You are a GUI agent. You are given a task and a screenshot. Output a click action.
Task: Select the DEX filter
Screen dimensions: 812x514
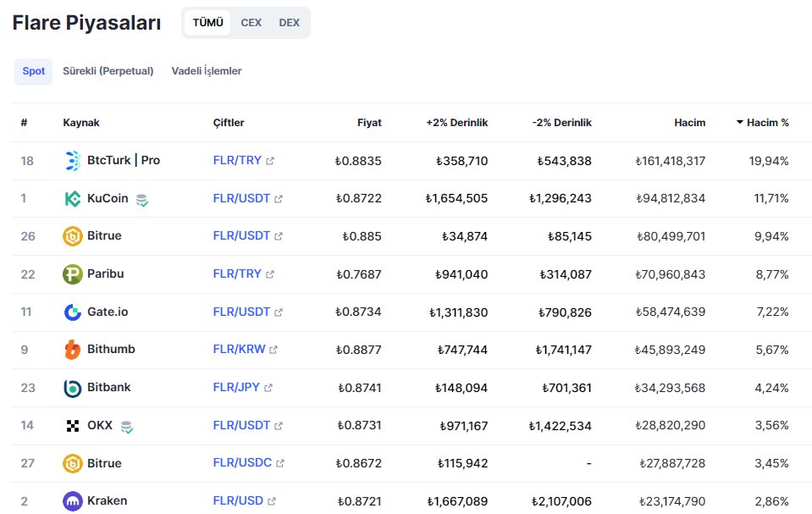point(289,23)
